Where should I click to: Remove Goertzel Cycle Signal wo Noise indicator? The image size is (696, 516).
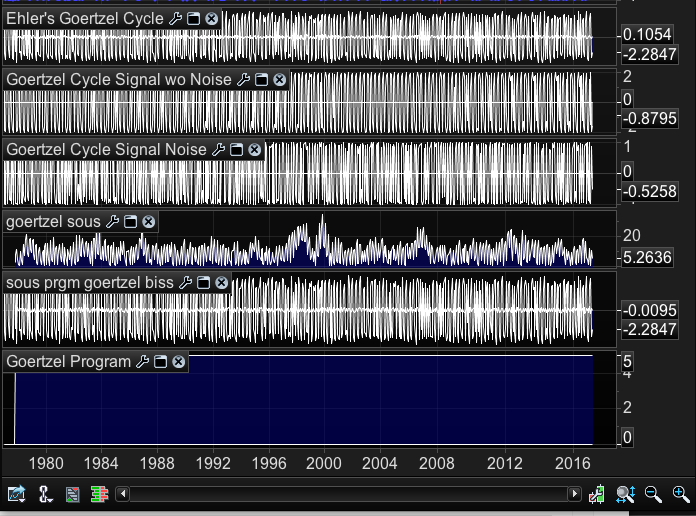pos(280,80)
